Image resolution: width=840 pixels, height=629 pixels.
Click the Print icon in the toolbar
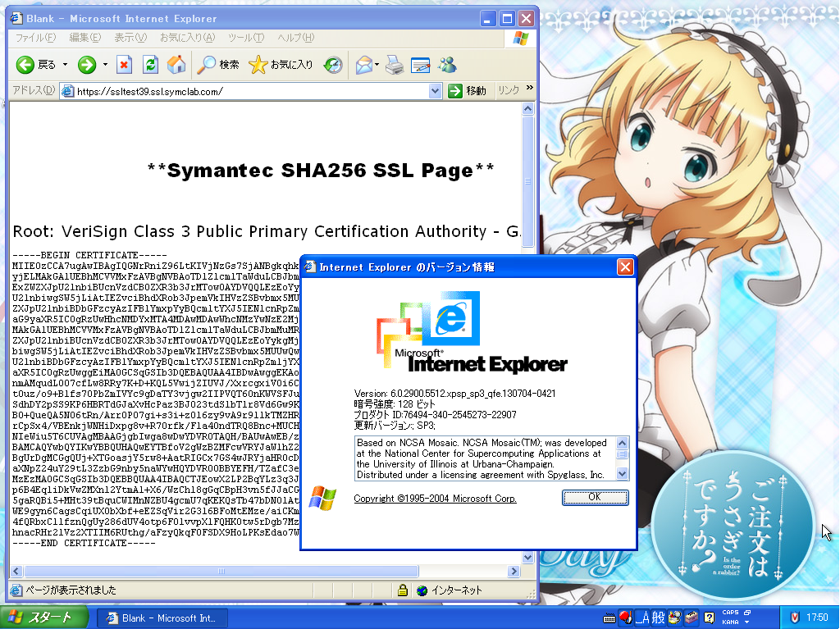[x=395, y=66]
